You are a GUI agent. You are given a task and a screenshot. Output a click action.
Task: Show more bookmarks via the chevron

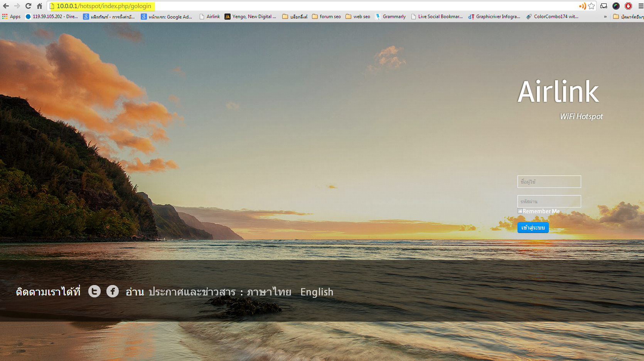tap(605, 17)
